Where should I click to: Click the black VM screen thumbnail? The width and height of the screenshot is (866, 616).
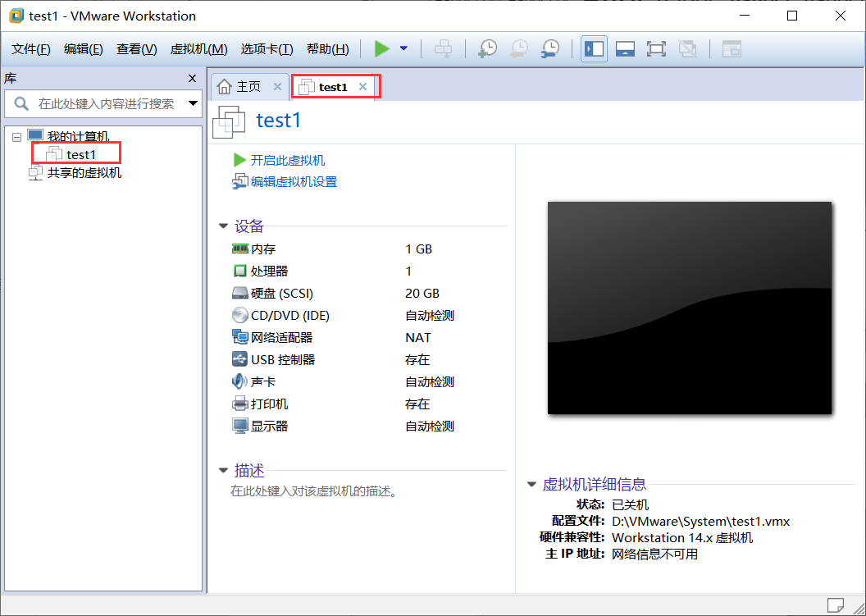click(x=689, y=308)
